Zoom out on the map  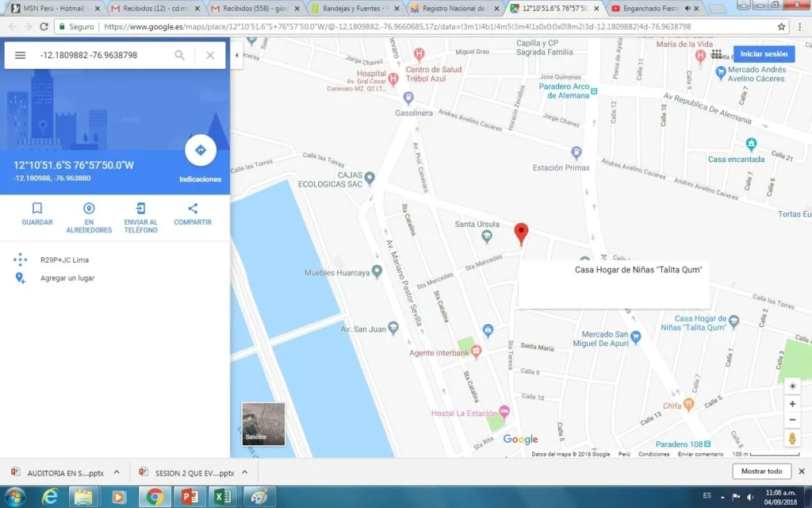click(792, 420)
